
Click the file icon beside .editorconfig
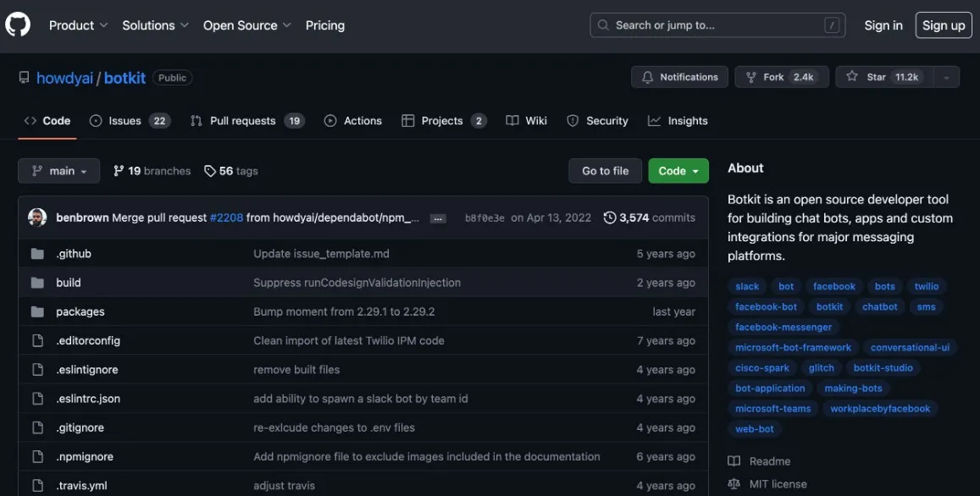[x=37, y=340]
